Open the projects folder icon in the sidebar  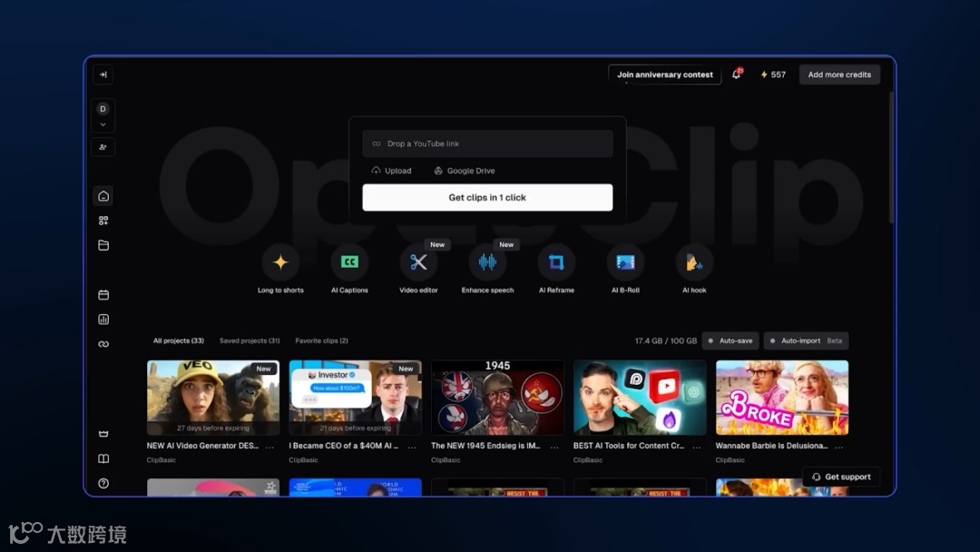click(103, 245)
